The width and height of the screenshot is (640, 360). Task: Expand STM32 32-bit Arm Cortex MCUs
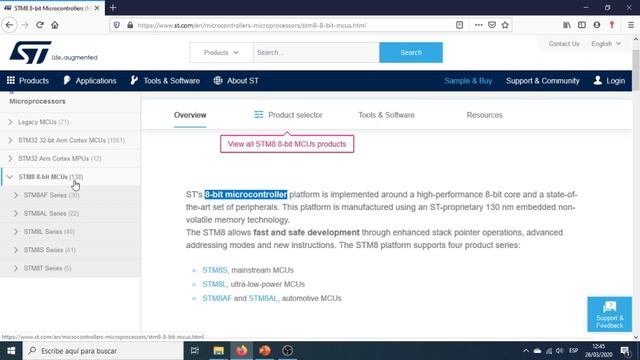(10, 140)
